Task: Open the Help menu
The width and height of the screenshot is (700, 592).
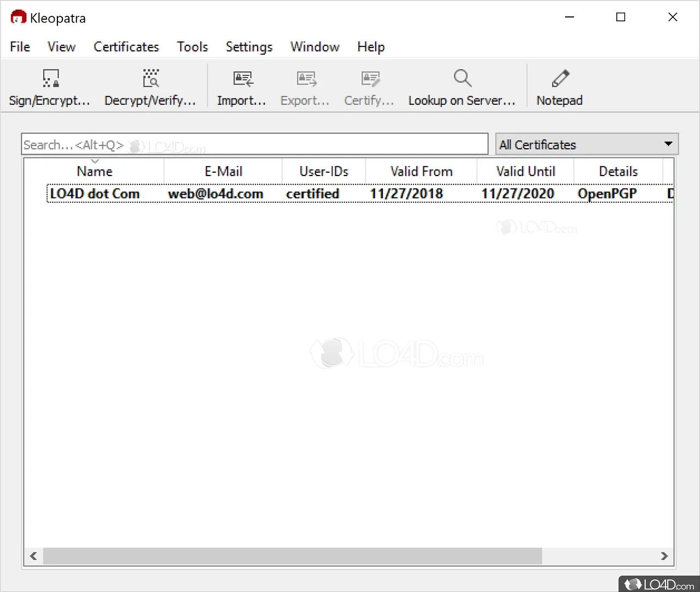Action: click(x=371, y=47)
